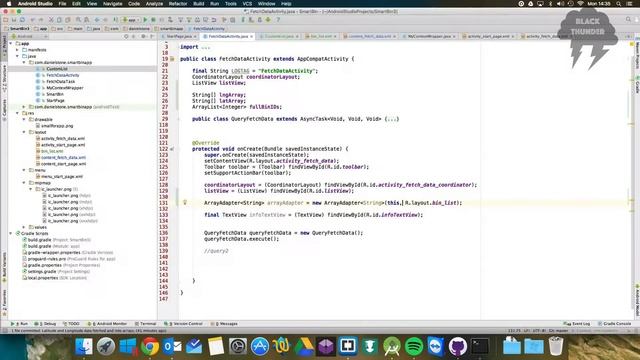Open the Version Control tool window

click(x=183, y=324)
